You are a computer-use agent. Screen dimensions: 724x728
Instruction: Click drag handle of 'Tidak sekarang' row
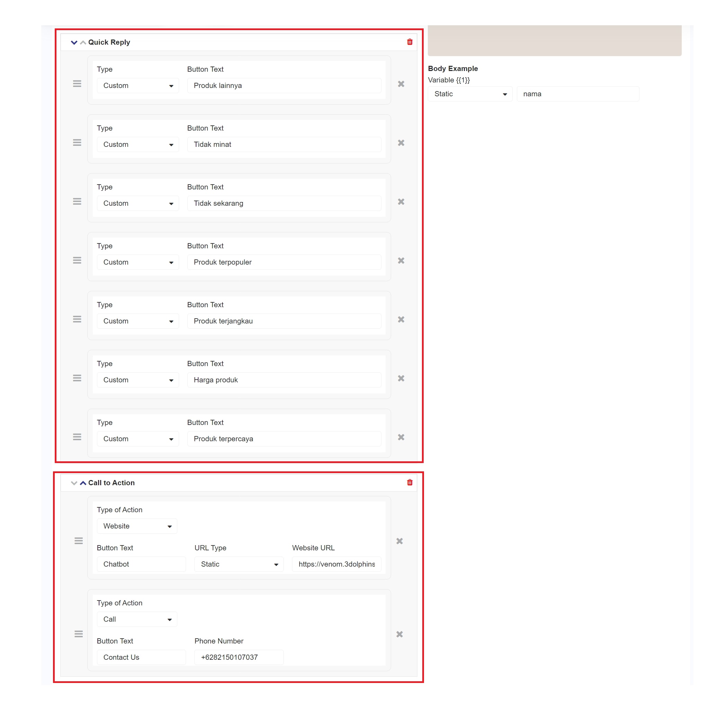(x=77, y=202)
